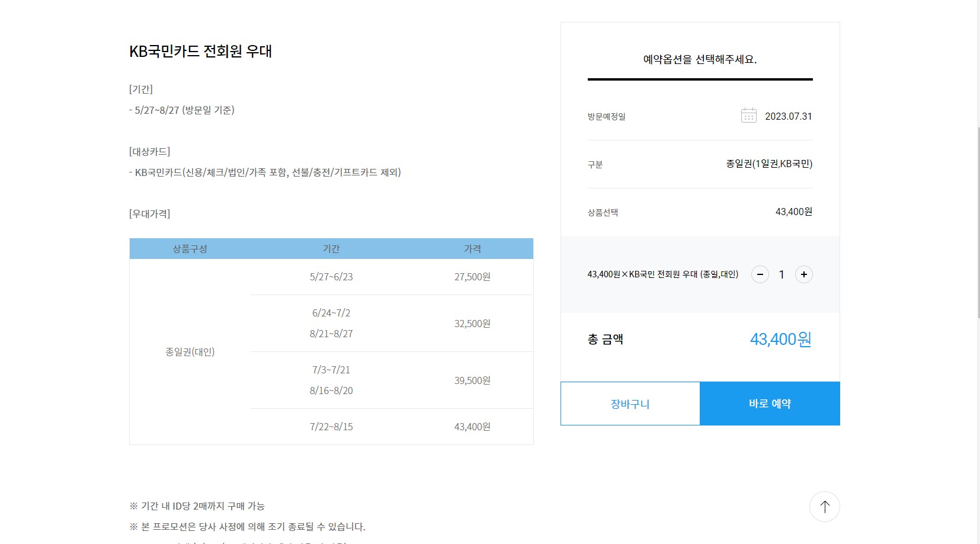Click the 종일권(대인) product cell
Image resolution: width=980 pixels, height=544 pixels.
tap(190, 352)
